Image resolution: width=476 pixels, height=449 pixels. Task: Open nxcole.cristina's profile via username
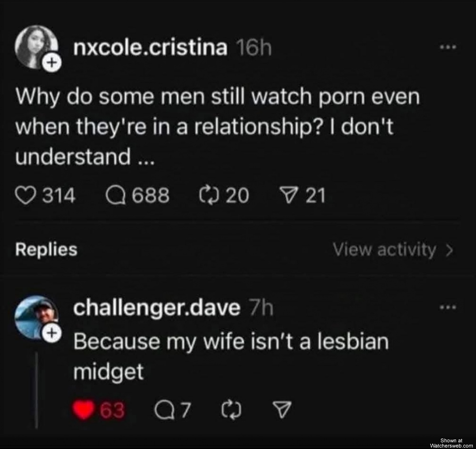[150, 48]
